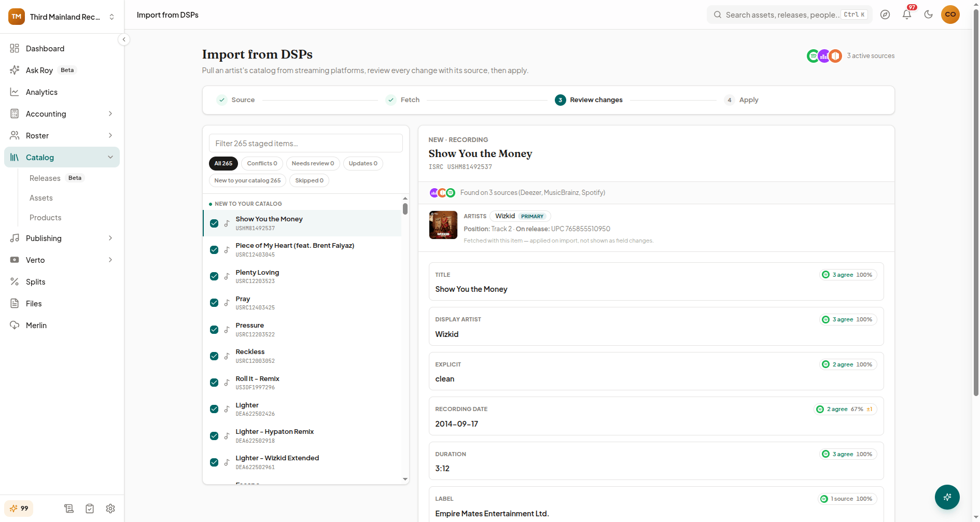980x522 pixels.
Task: Open Releases under Catalog
Action: tap(45, 178)
